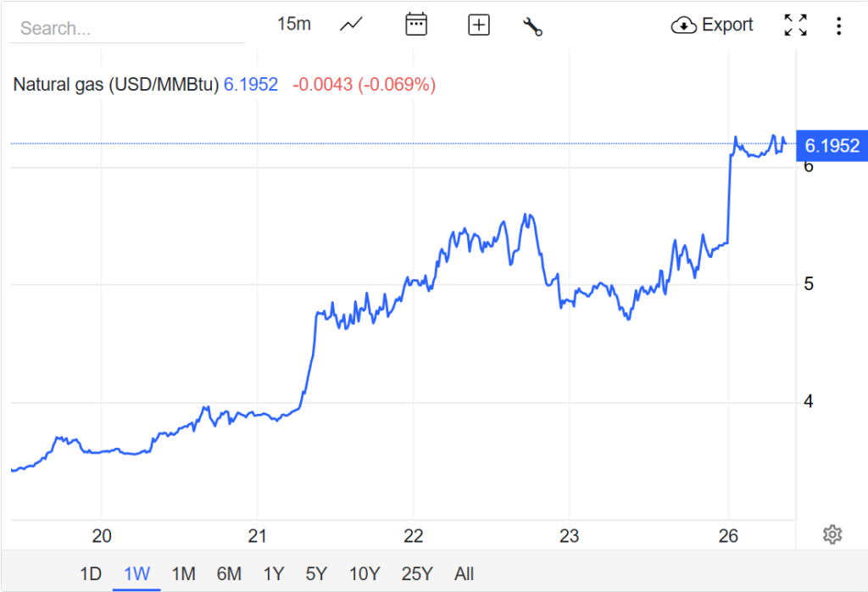Open the calendar date range picker
This screenshot has height=592, width=868.
pyautogui.click(x=415, y=25)
